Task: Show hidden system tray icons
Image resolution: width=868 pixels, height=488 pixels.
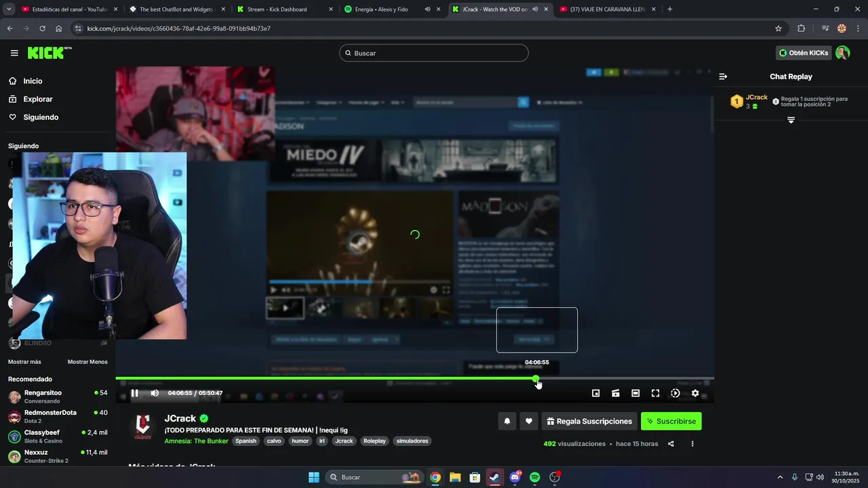Action: pos(780,477)
